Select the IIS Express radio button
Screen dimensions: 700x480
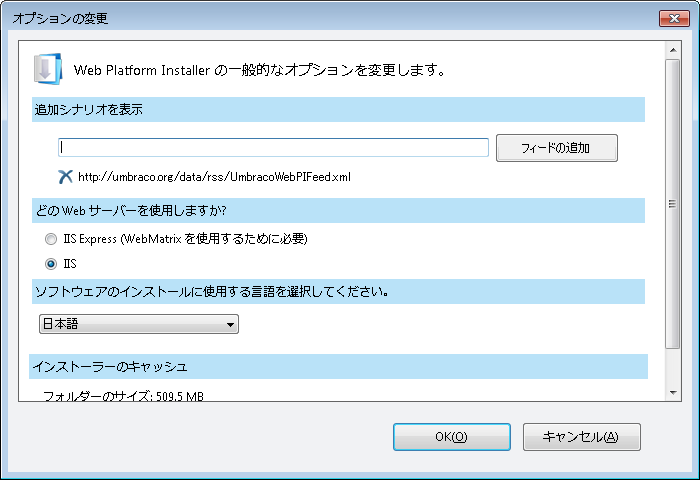coord(51,239)
